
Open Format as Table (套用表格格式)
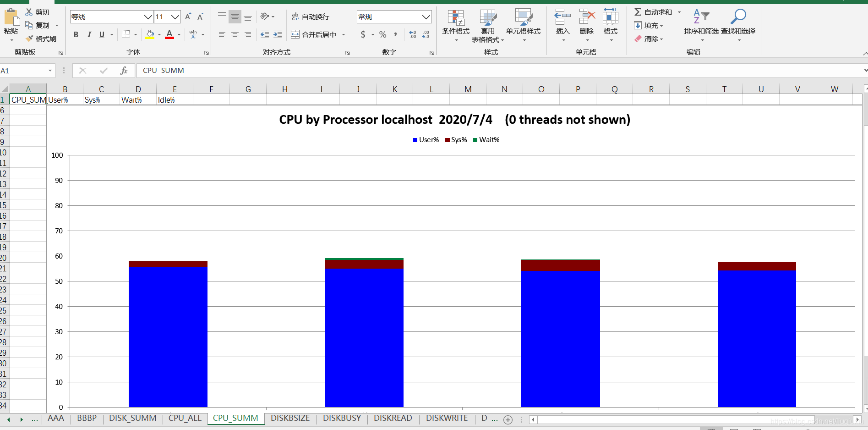(x=488, y=26)
